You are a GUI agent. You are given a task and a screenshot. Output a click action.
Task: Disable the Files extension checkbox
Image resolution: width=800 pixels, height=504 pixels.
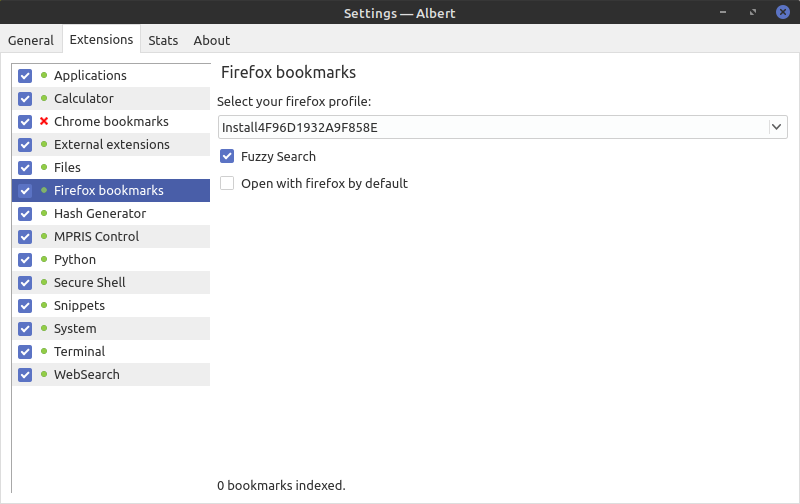coord(25,167)
